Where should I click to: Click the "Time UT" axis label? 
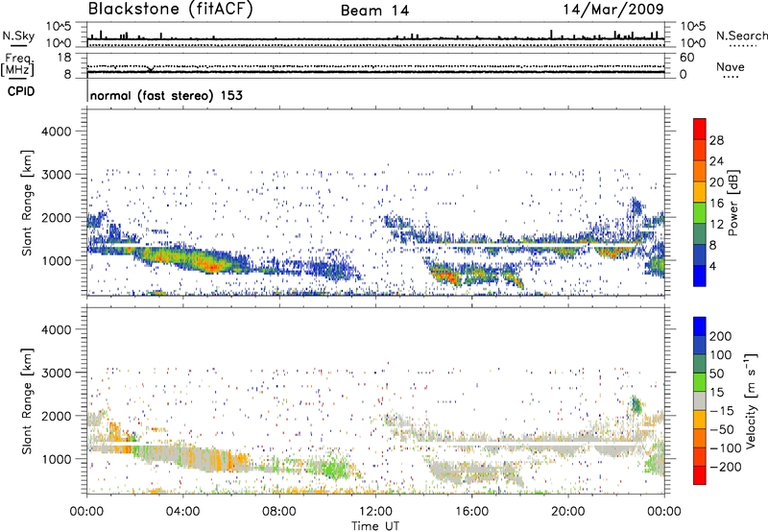375,526
